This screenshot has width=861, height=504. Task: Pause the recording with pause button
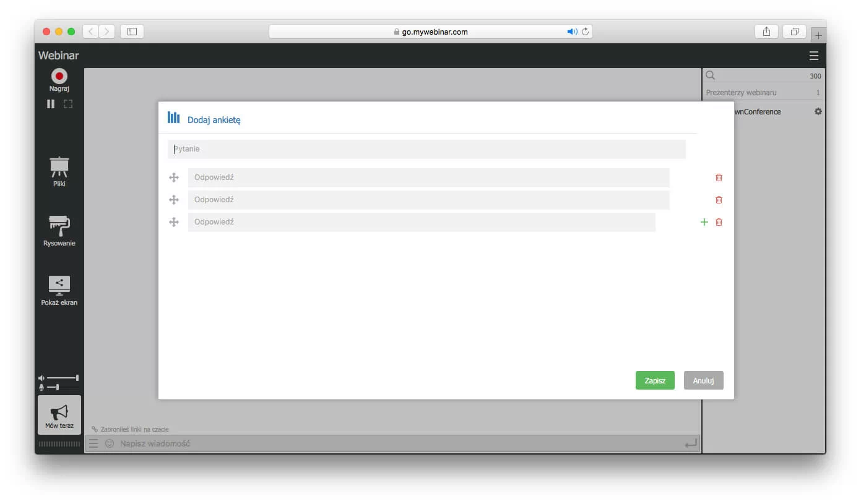(x=51, y=104)
